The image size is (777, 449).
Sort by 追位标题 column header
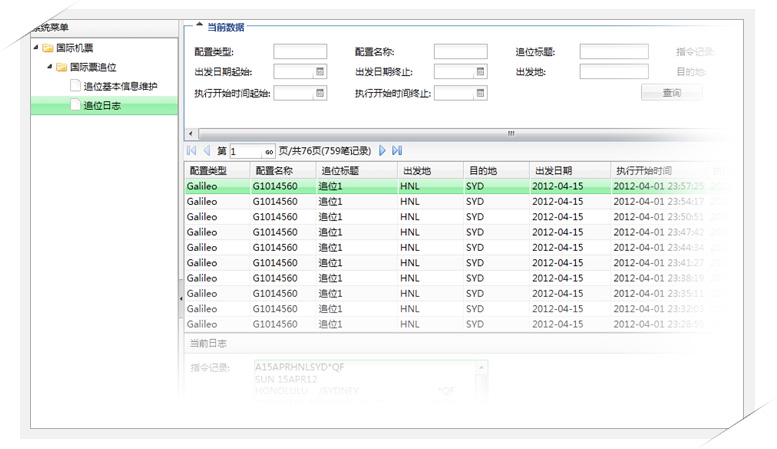click(x=356, y=171)
